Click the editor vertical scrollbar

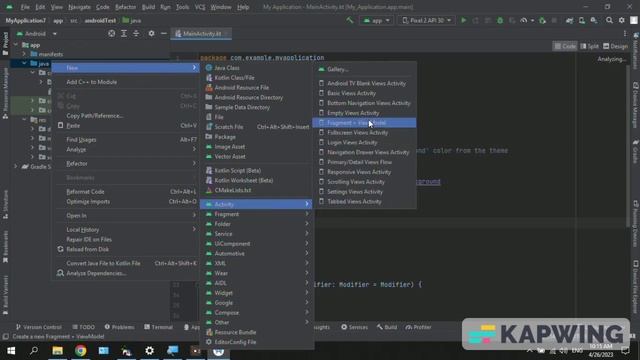[628, 145]
